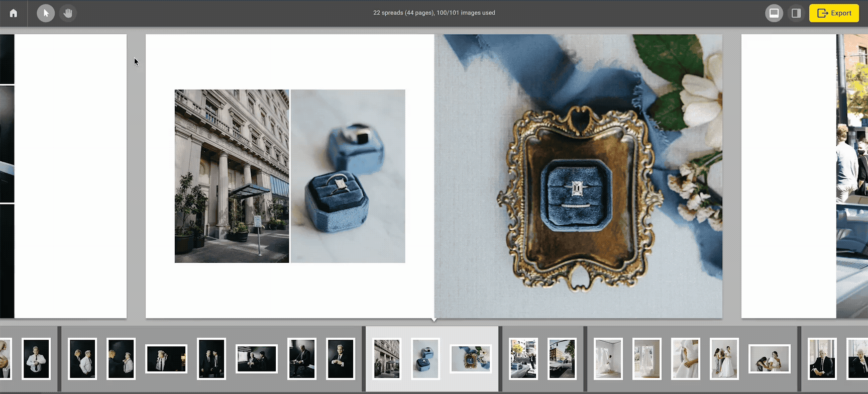Image resolution: width=868 pixels, height=394 pixels.
Task: Select thumbnail of man in white shirt and tie
Action: pos(36,359)
